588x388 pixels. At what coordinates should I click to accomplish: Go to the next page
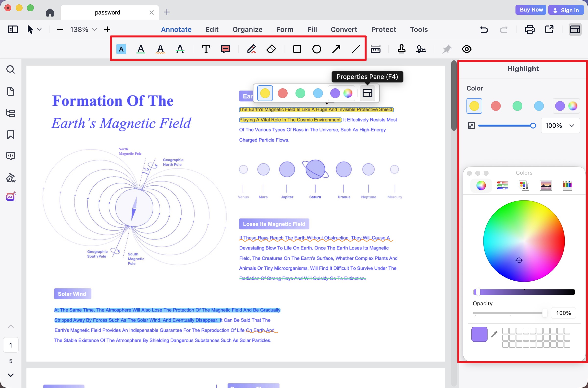click(11, 375)
